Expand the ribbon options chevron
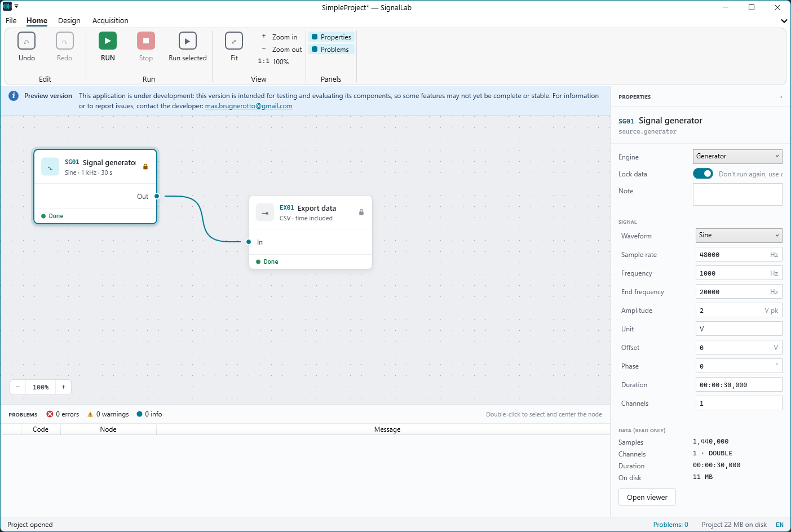The height and width of the screenshot is (532, 791). pos(784,21)
